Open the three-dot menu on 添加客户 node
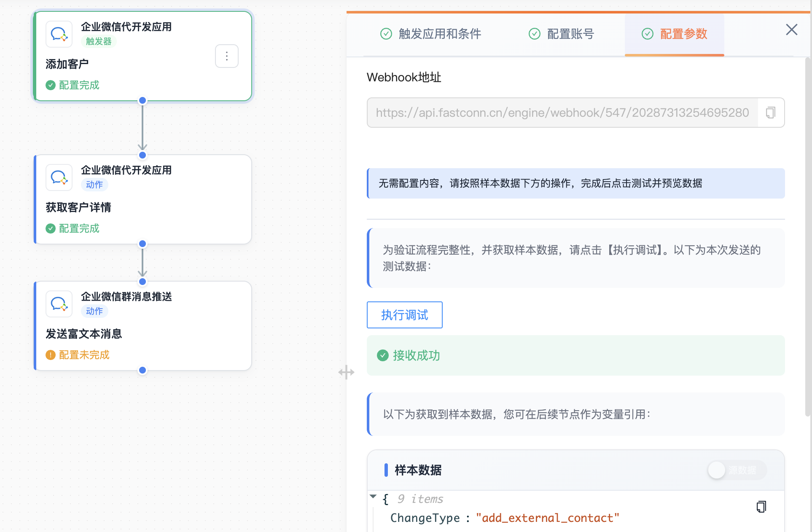This screenshot has width=812, height=532. 227,56
